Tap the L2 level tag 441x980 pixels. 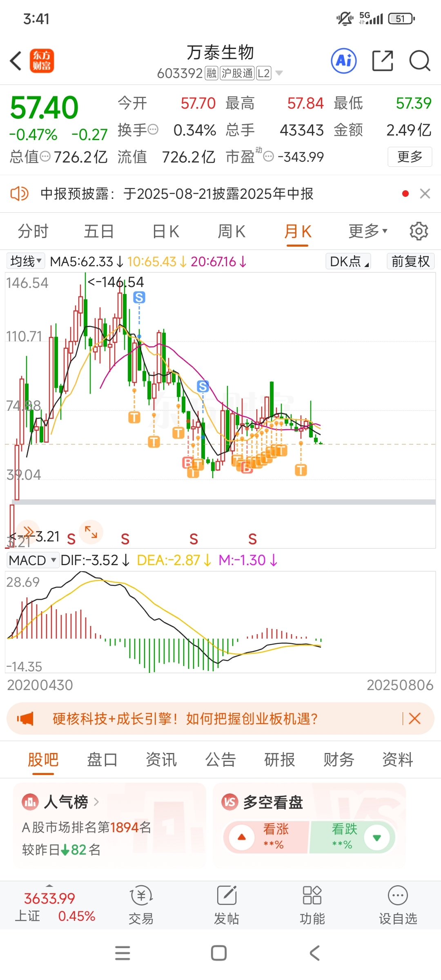(264, 73)
